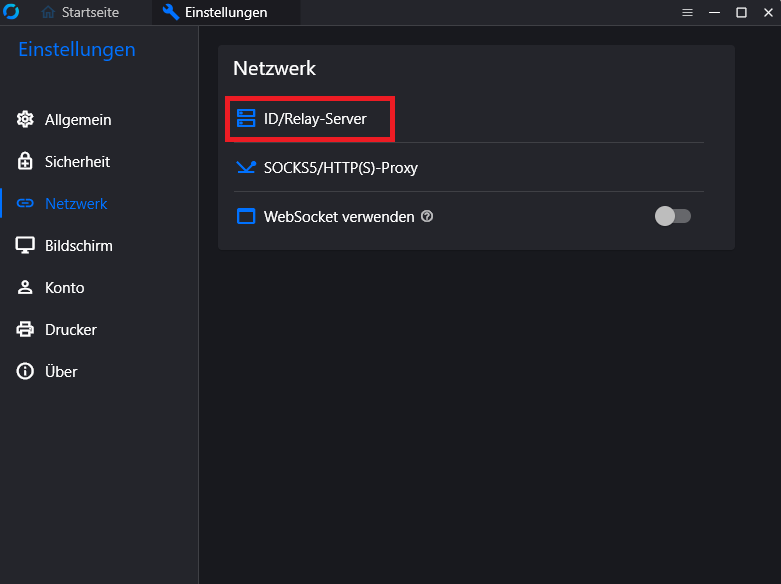This screenshot has width=781, height=584.
Task: Click the Sicherheit lock icon
Action: pyautogui.click(x=25, y=161)
